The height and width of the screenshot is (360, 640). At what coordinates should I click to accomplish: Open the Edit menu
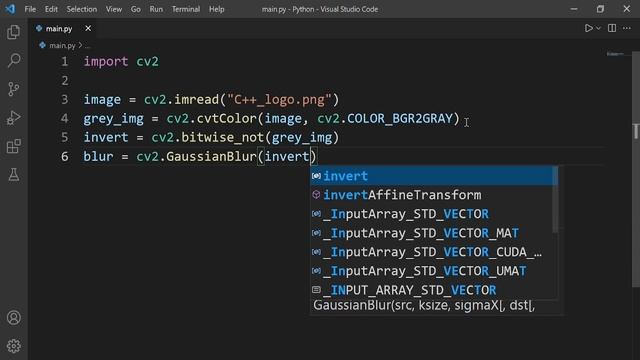click(51, 9)
